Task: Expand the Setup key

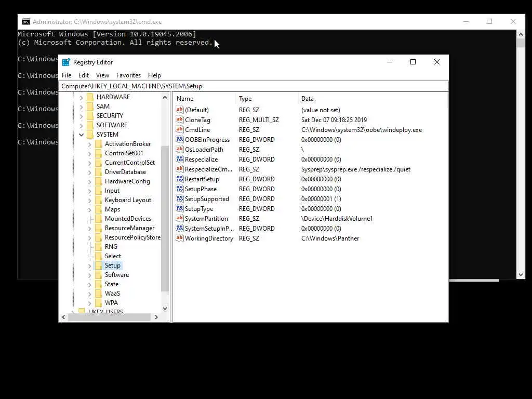Action: click(89, 265)
